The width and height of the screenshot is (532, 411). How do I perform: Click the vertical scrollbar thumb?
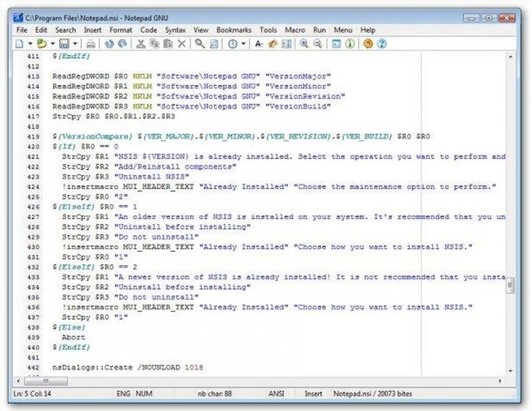click(510, 286)
